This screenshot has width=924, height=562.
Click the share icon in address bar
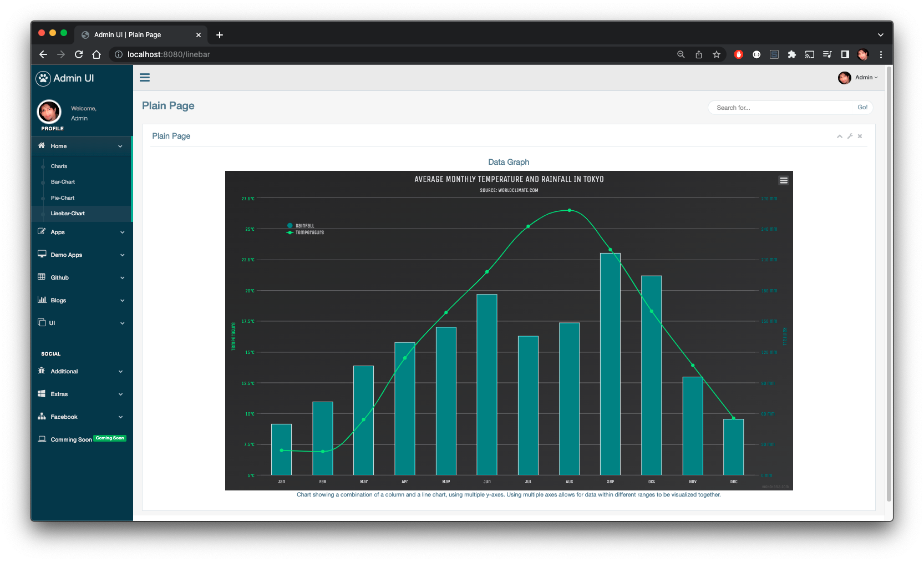(699, 54)
